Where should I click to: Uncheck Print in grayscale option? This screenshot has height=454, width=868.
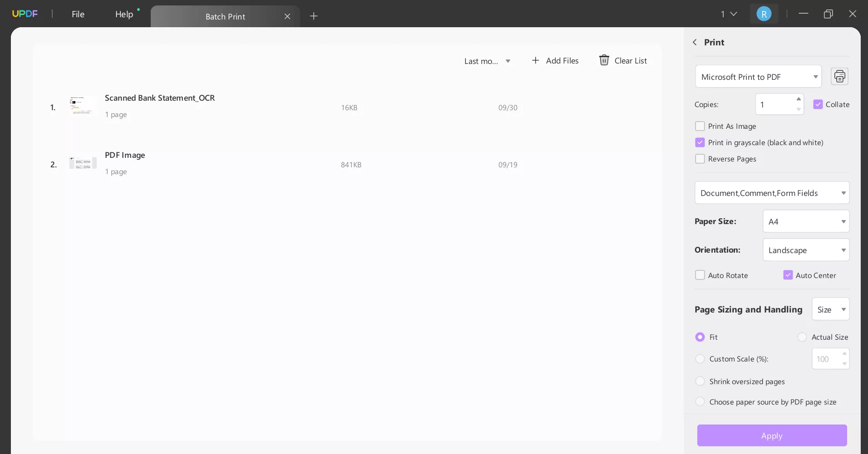point(700,142)
